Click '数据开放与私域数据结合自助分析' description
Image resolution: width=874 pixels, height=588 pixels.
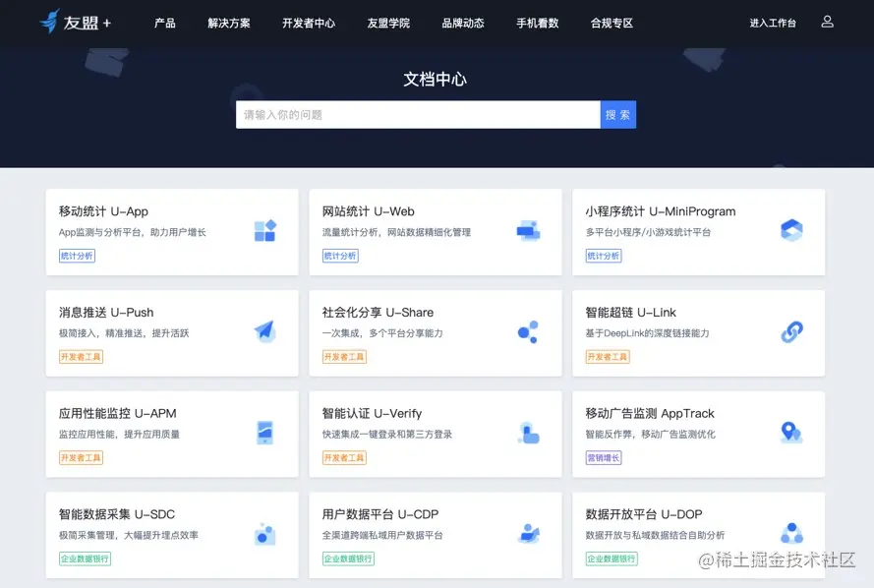click(655, 535)
